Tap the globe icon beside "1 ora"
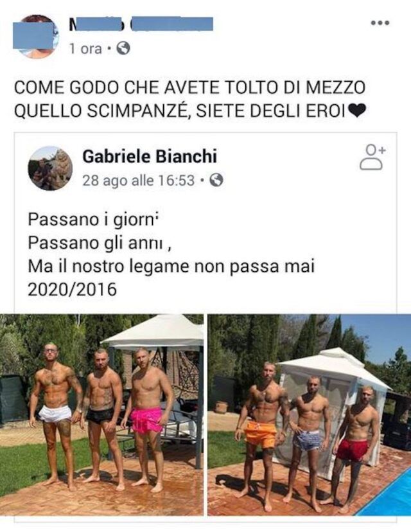Viewport: 411px width, 532px height. [x=123, y=49]
